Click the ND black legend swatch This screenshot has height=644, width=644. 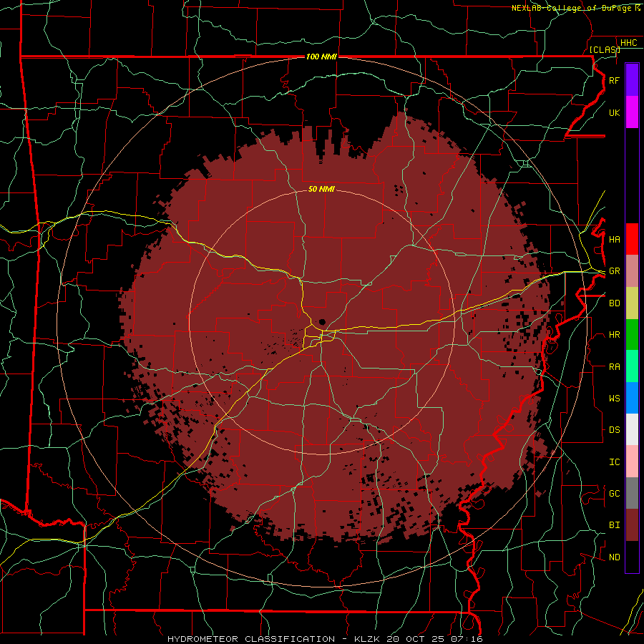click(632, 557)
